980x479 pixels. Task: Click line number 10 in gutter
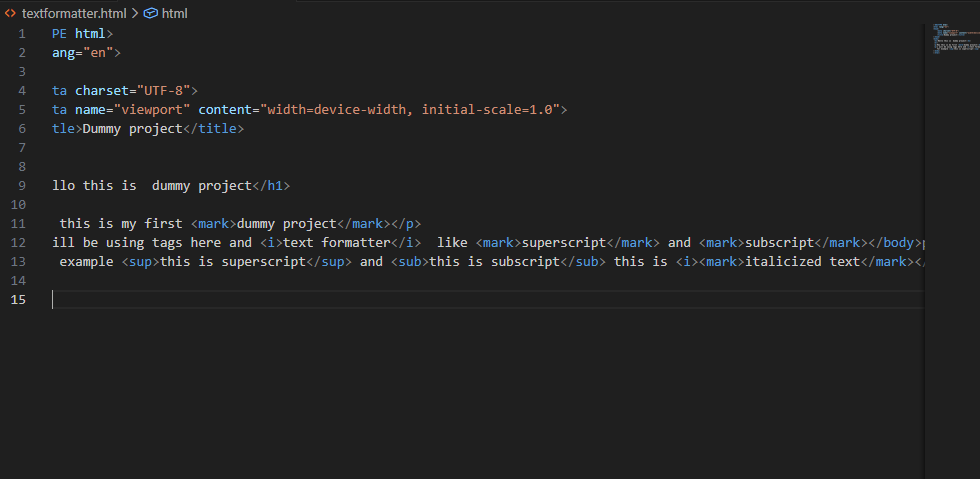click(x=19, y=205)
